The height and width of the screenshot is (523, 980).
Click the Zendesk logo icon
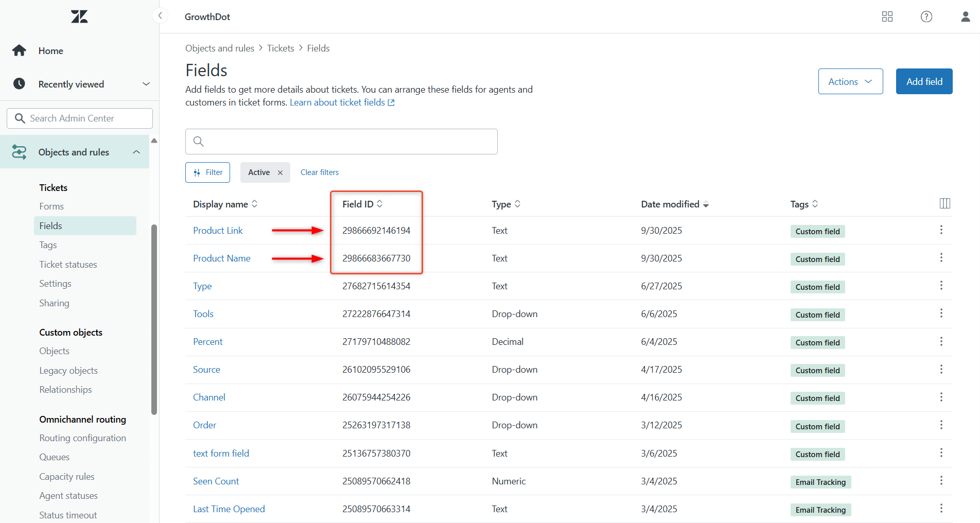pos(79,16)
